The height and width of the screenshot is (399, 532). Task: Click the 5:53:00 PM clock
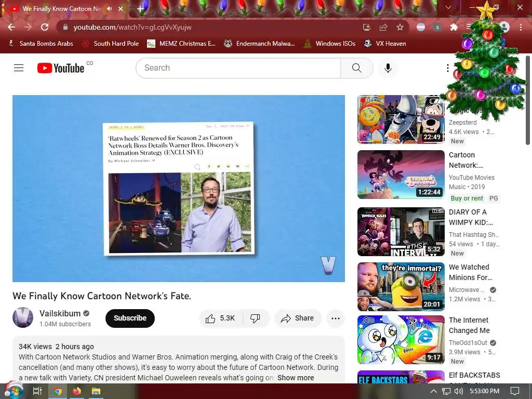[484, 391]
